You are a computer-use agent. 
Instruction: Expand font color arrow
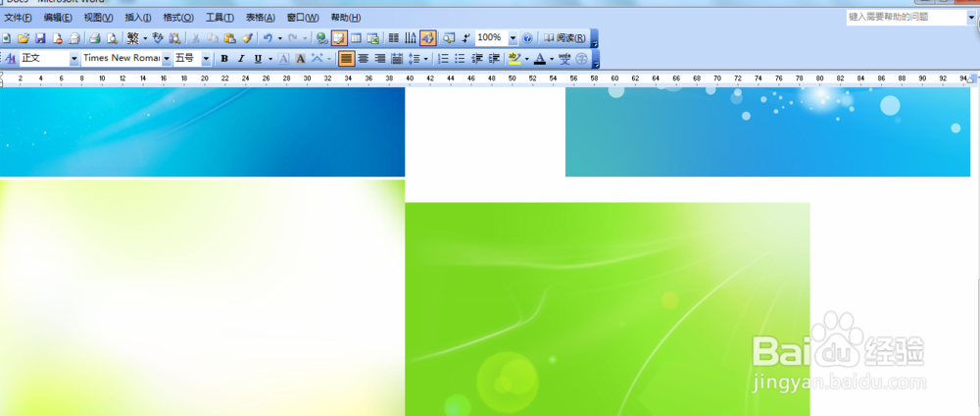tap(551, 59)
